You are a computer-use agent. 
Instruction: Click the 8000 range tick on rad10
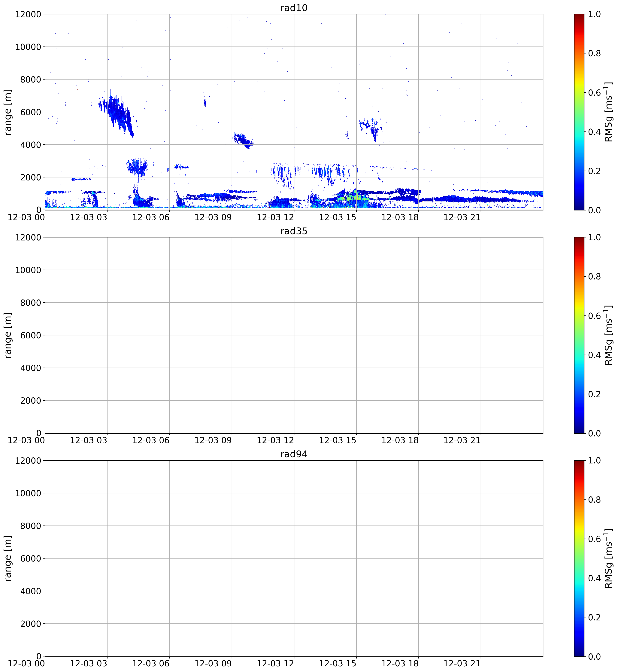coord(31,80)
